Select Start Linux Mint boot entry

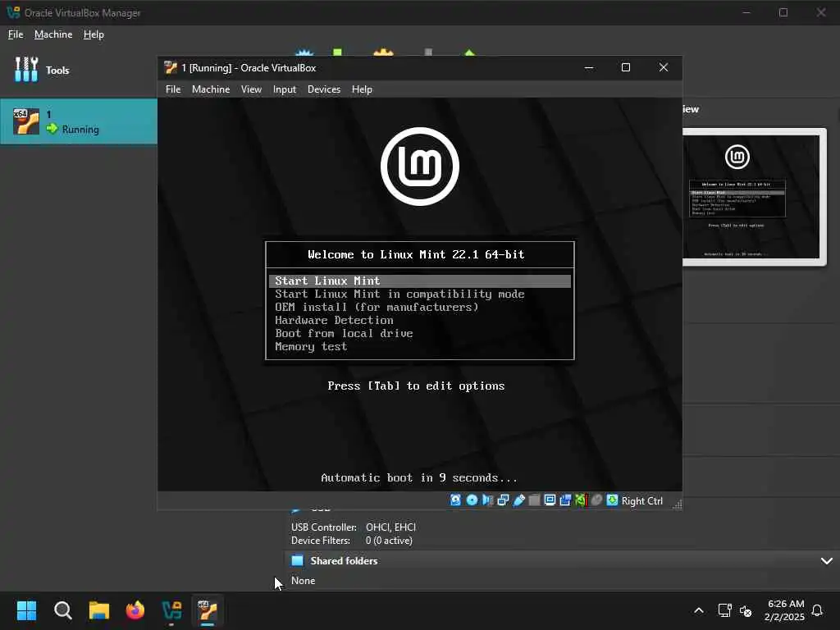pos(420,281)
